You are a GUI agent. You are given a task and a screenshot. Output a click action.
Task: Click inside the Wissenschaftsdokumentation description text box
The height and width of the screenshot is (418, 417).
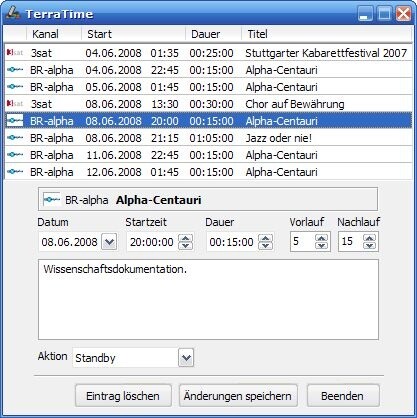coord(208,299)
